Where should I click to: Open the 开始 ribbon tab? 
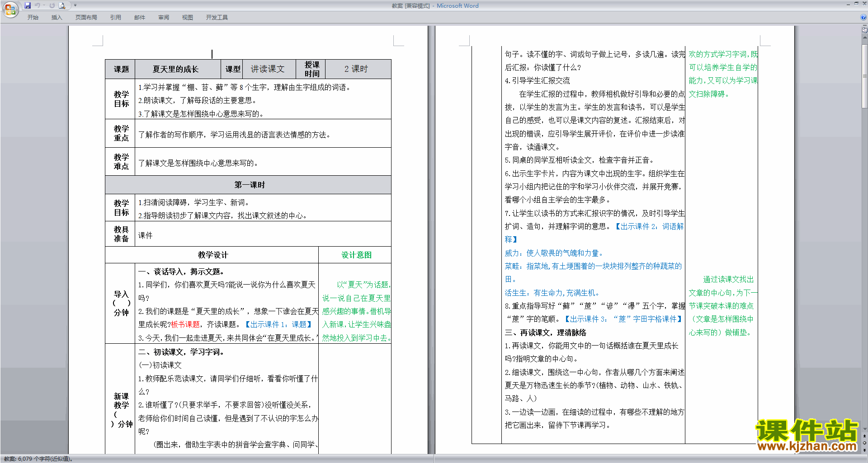click(33, 17)
